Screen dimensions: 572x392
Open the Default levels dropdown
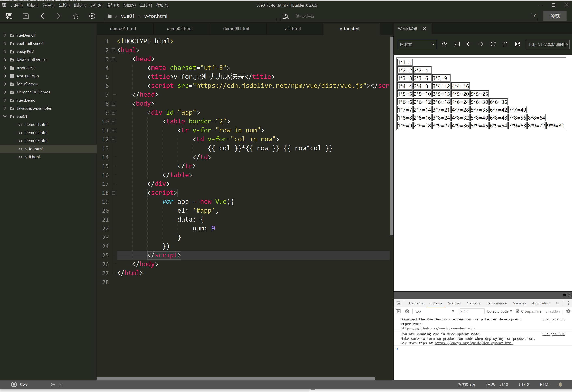tap(499, 311)
